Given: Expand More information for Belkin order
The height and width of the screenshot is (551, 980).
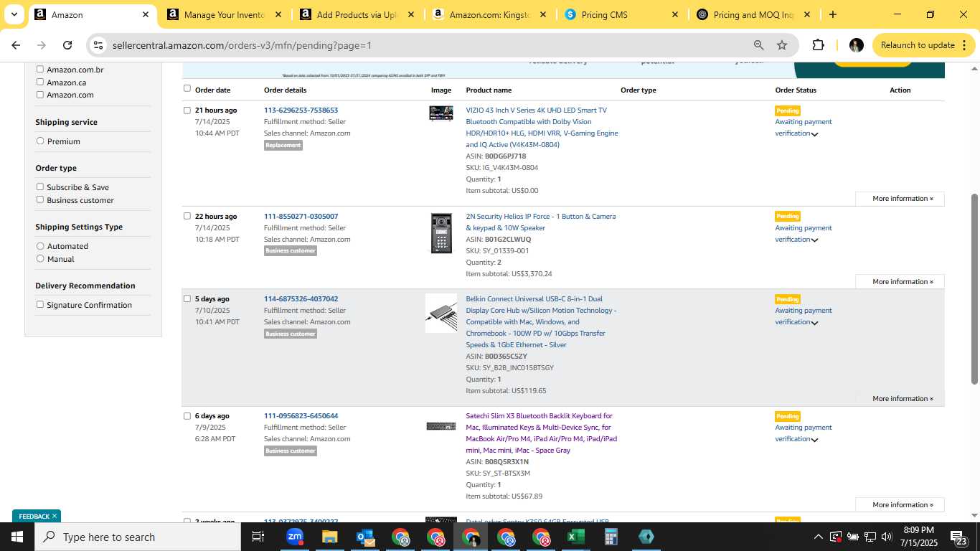Looking at the screenshot, I should click(900, 399).
